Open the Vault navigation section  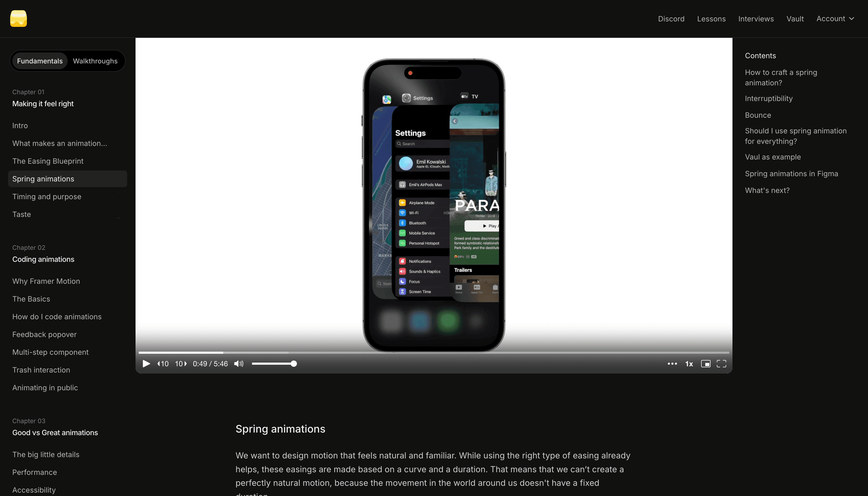click(x=795, y=19)
